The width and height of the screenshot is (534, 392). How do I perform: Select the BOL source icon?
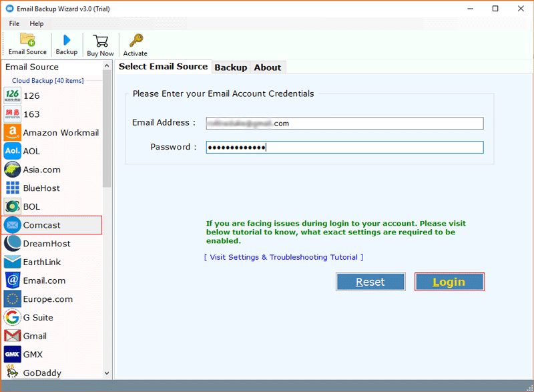coord(12,206)
